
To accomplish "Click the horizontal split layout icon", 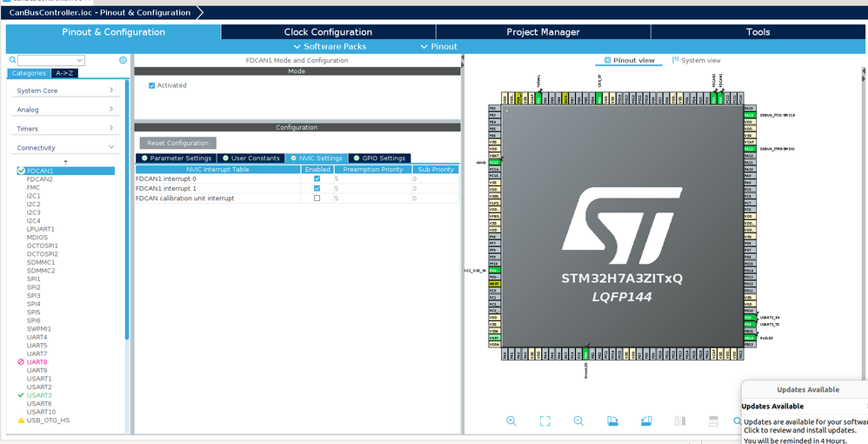I will click(713, 420).
